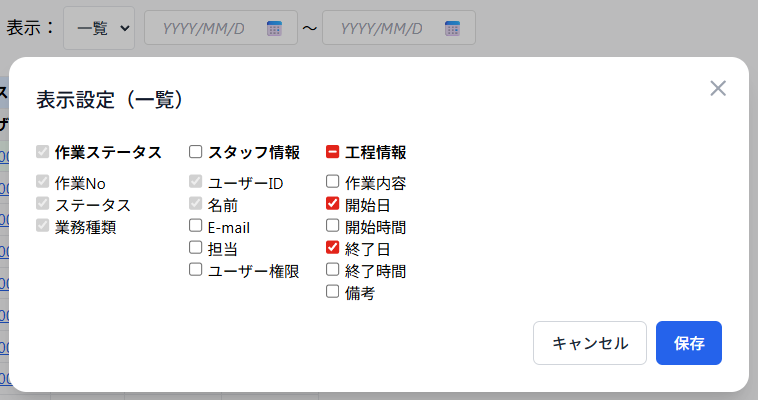Image resolution: width=758 pixels, height=400 pixels.
Task: Toggle the スタッフ情報 group checkbox
Action: coord(196,152)
